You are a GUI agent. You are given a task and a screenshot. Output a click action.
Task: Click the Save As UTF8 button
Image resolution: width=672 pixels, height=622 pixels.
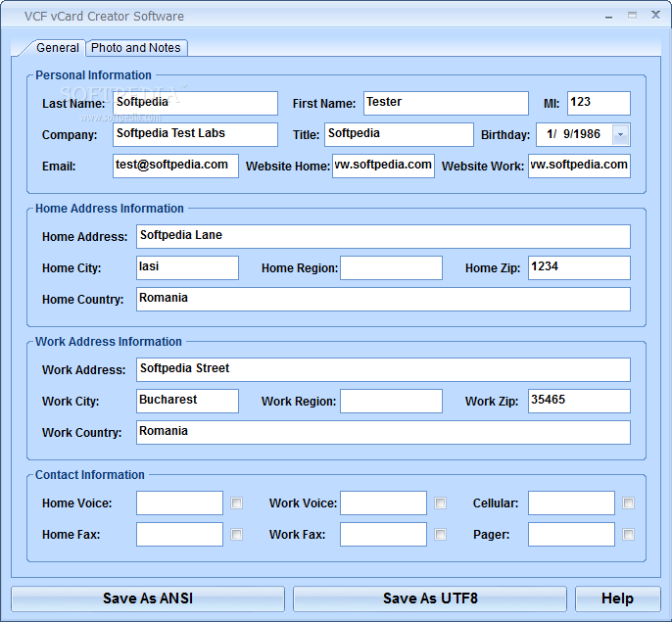pos(430,598)
